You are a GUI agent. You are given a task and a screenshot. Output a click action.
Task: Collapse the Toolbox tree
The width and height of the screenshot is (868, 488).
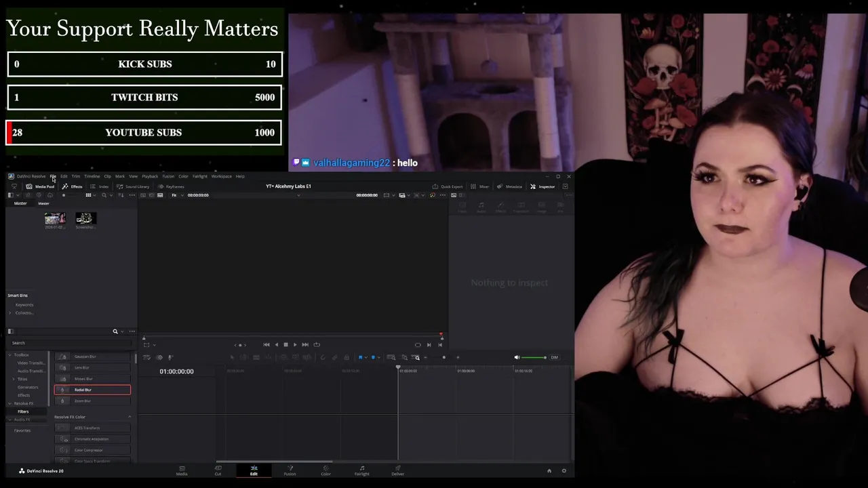pos(9,354)
